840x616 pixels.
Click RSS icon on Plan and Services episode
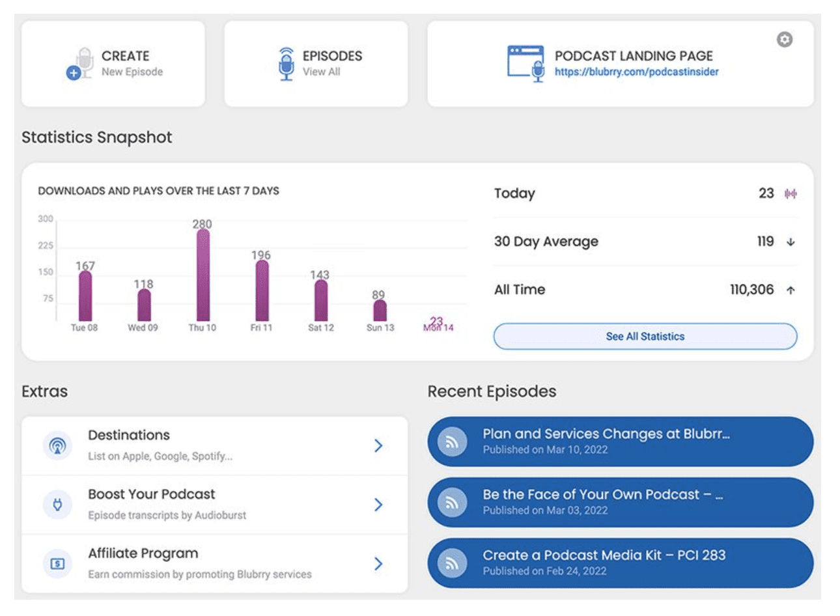(x=452, y=441)
